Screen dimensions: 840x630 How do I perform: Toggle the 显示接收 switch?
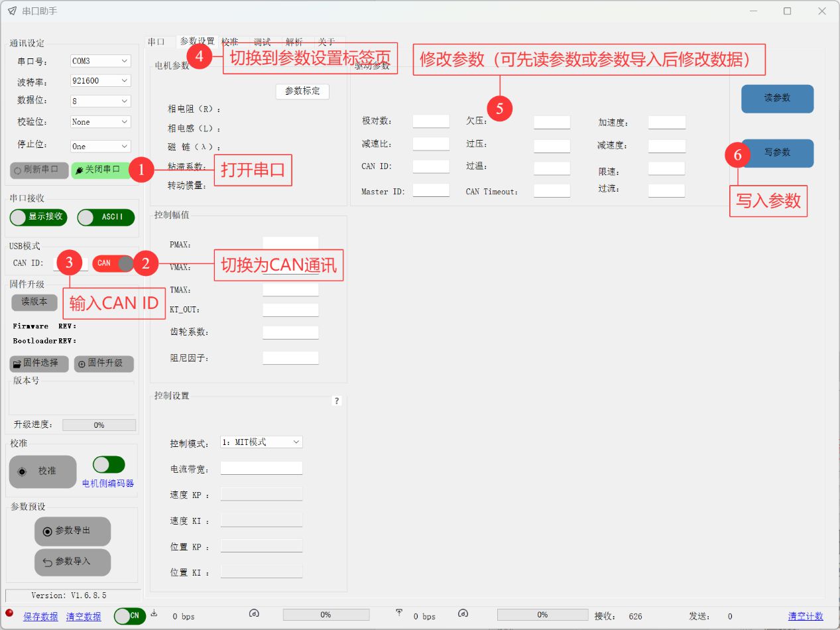(x=38, y=217)
